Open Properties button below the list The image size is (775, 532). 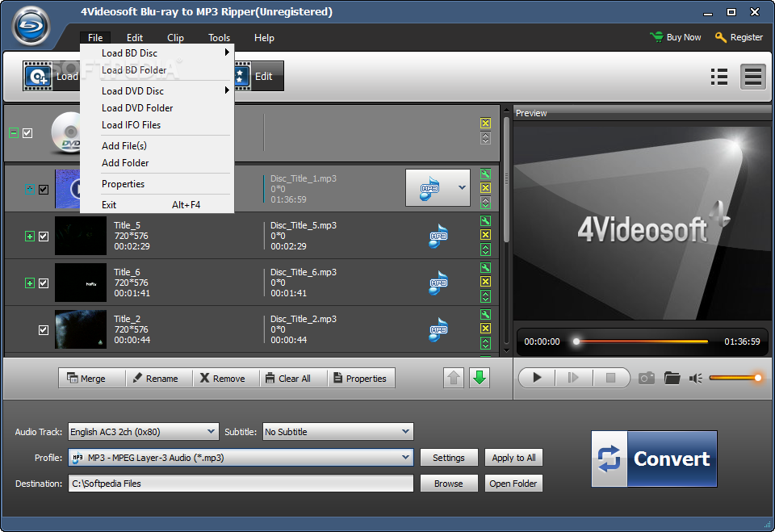point(361,379)
